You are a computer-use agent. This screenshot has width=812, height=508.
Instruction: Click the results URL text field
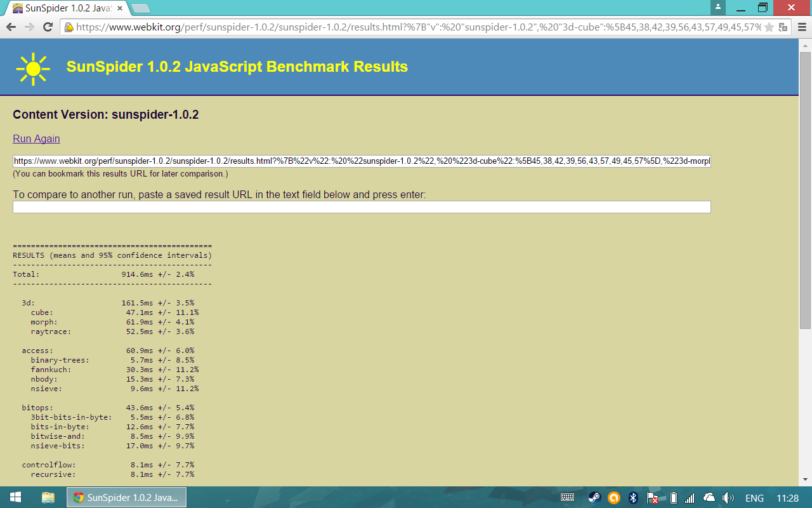tap(362, 161)
